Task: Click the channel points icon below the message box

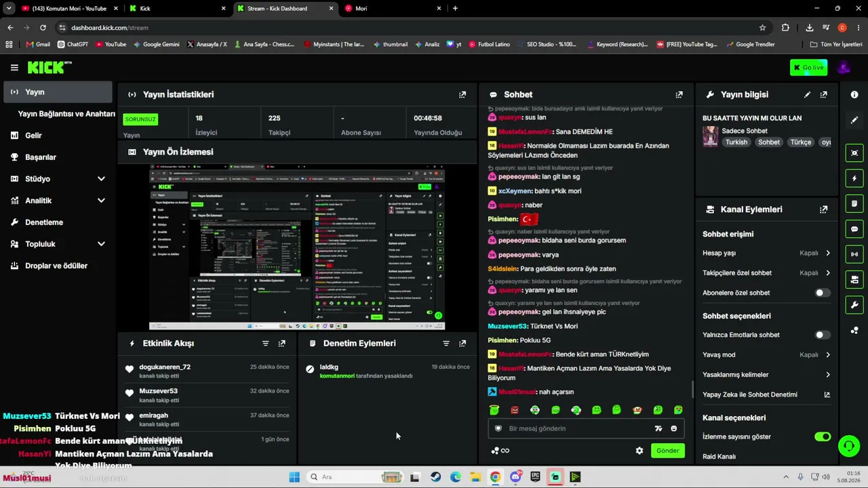Action: [500, 451]
